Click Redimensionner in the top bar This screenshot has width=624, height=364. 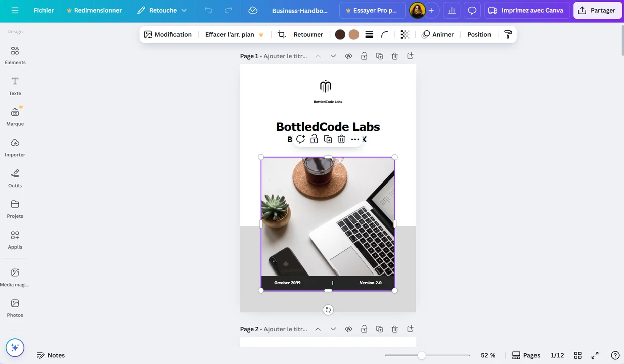[94, 10]
